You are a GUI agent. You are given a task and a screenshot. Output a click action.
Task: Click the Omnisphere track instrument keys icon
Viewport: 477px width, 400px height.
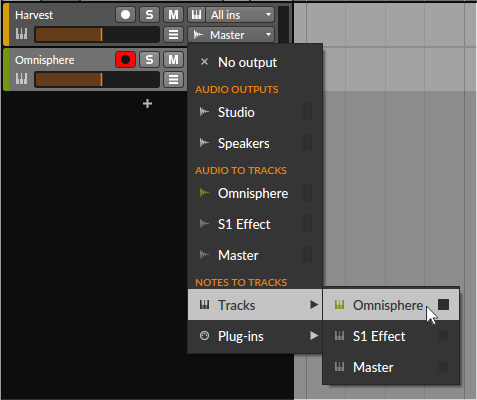[22, 79]
